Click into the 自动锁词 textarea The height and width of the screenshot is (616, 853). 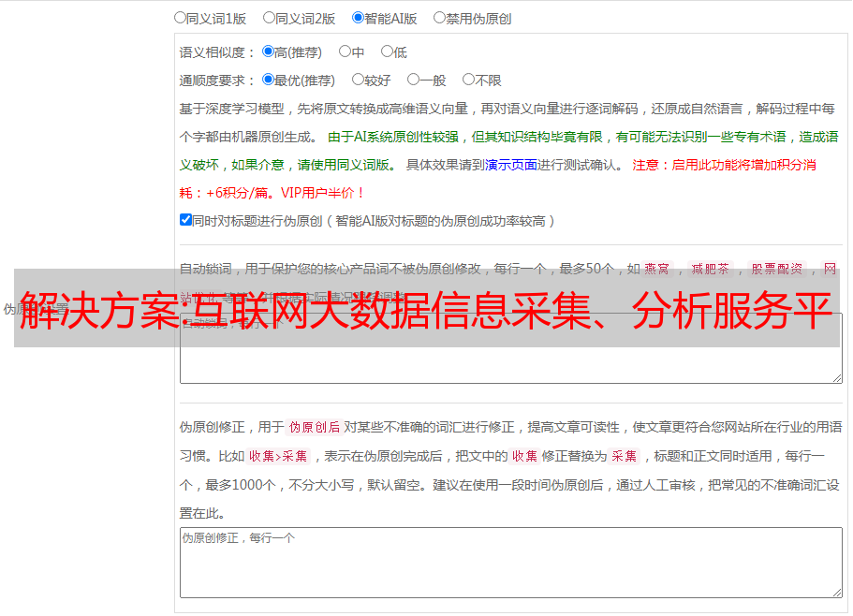[511, 348]
